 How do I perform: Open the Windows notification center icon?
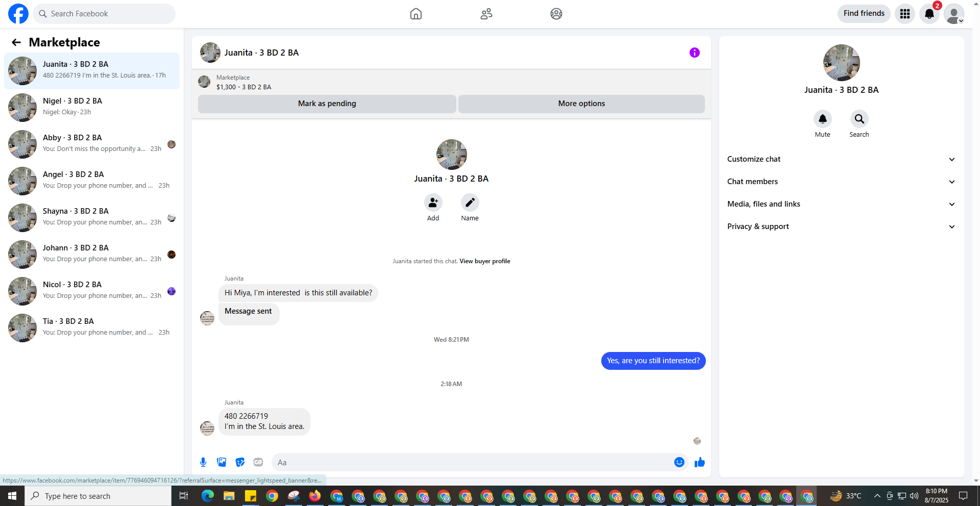tap(963, 496)
